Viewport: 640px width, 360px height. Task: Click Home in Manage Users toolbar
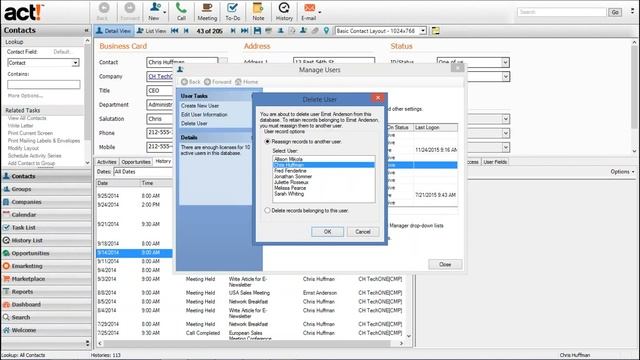coord(247,82)
